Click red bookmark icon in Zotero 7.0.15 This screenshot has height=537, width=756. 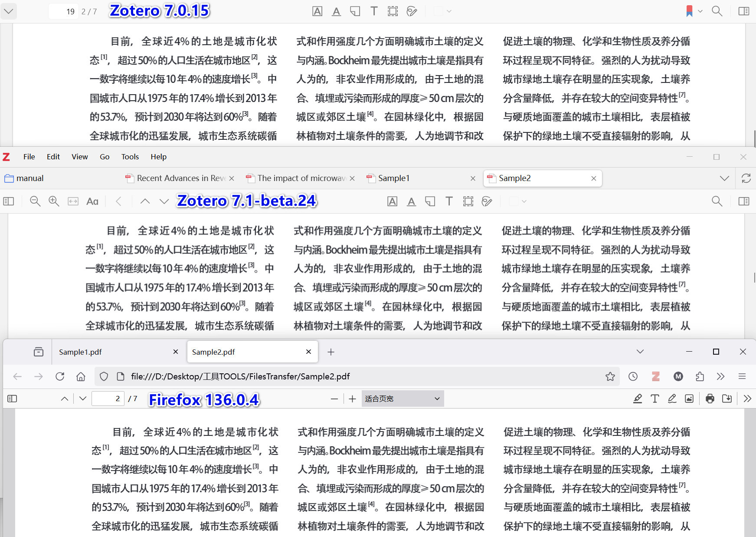689,11
